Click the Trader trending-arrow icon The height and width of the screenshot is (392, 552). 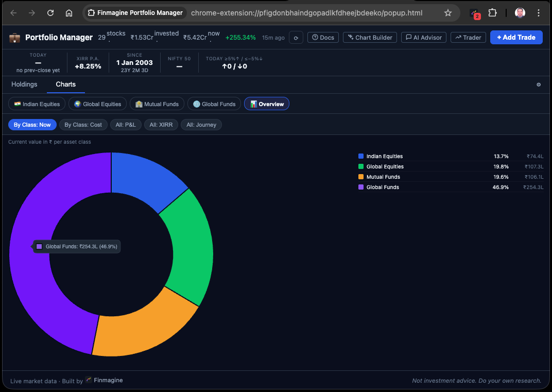click(457, 37)
